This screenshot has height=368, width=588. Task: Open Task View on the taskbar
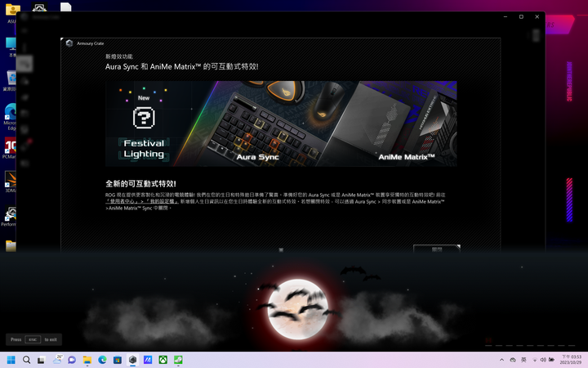coord(42,360)
